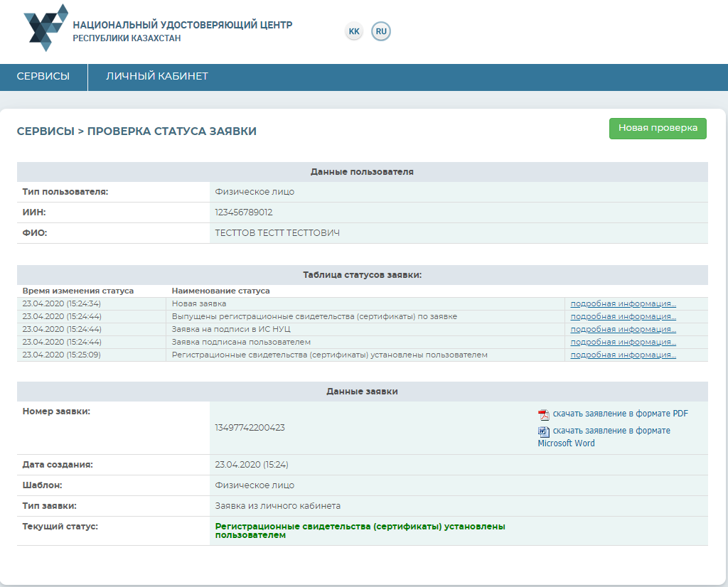Switch language to Kazakh (KK)
728x587 pixels.
354,32
